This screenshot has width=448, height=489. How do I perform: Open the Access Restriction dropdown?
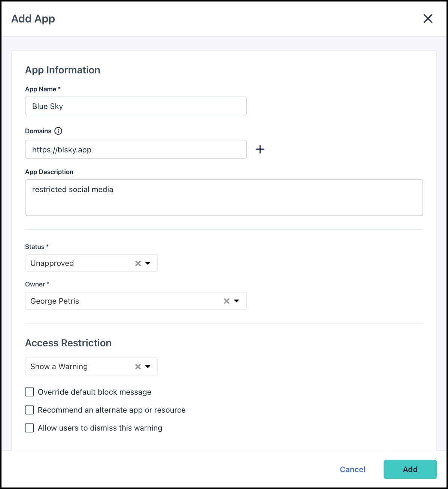click(x=148, y=367)
